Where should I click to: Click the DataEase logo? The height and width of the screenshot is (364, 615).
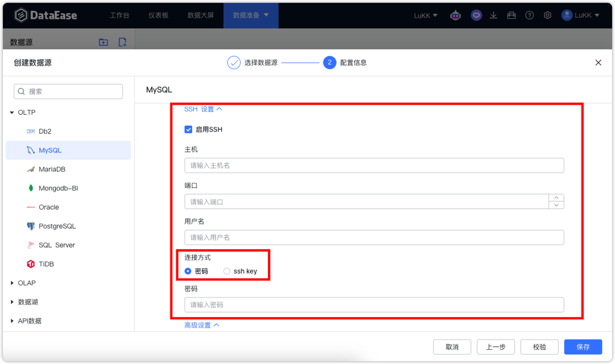pos(45,15)
